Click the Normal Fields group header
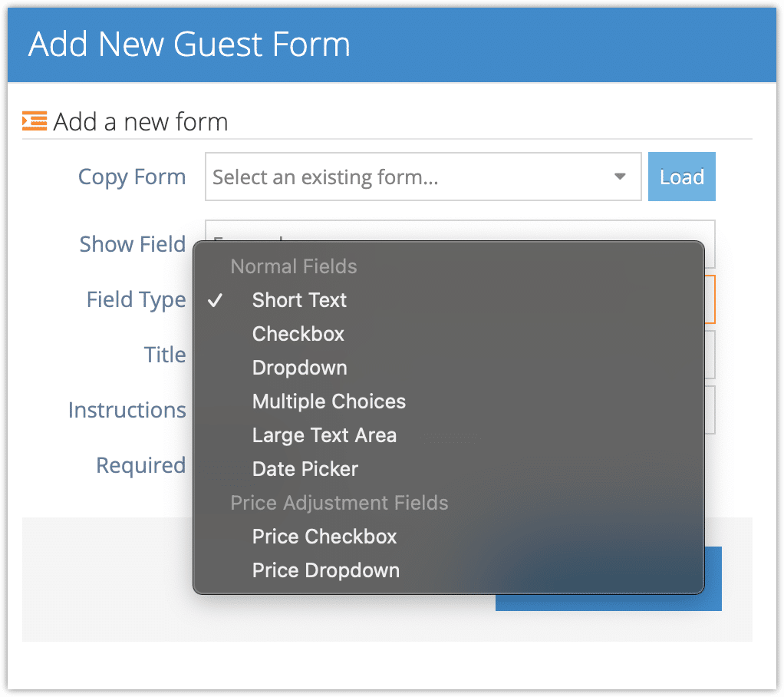The image size is (784, 697). tap(294, 266)
